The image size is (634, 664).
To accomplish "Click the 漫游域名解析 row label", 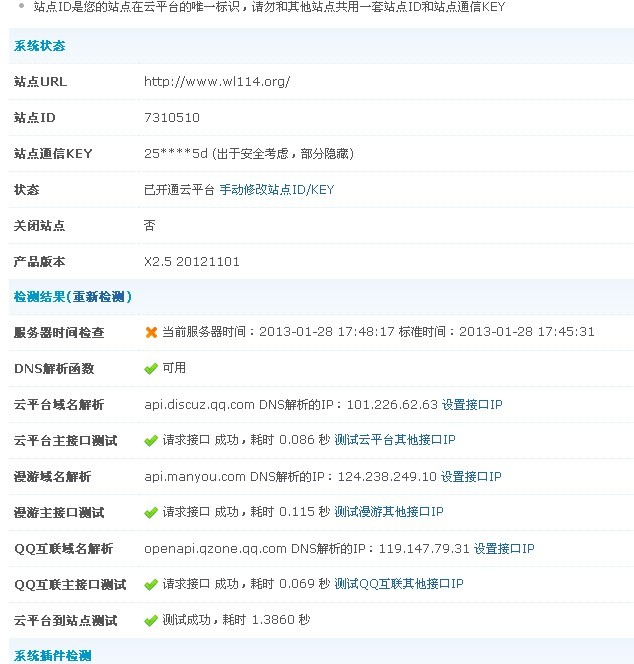I will [53, 477].
